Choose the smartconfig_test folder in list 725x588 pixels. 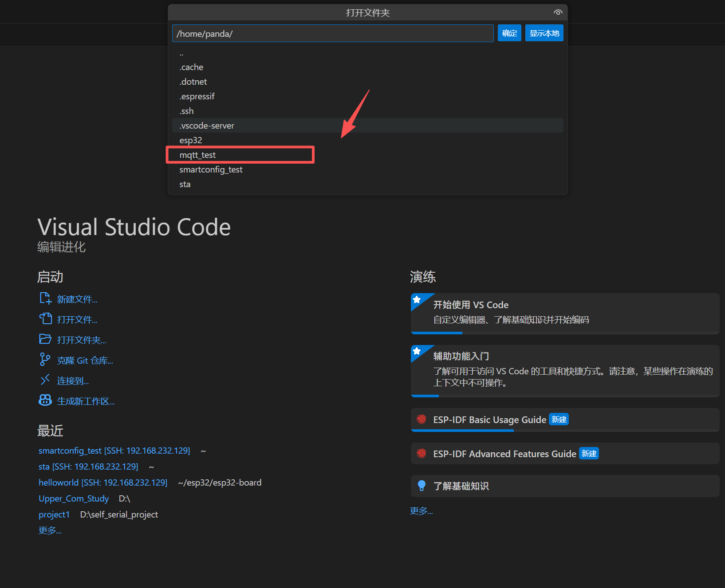click(368, 169)
